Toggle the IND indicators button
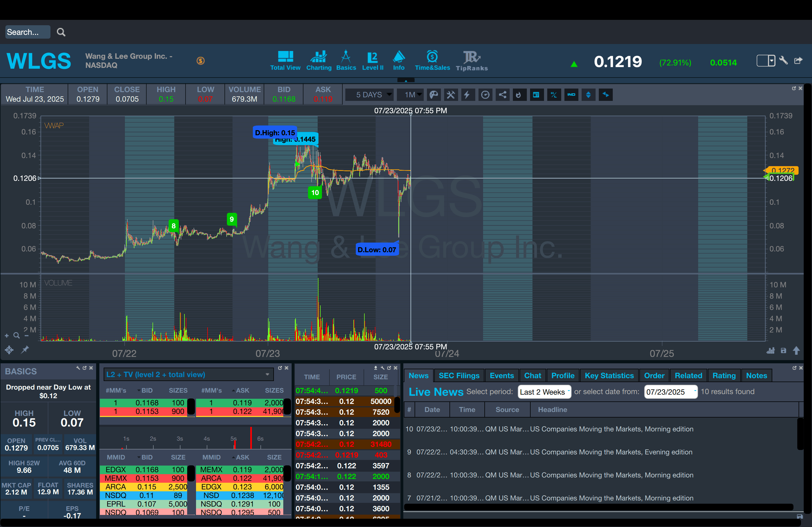Screen dimensions: 812x527 point(571,95)
